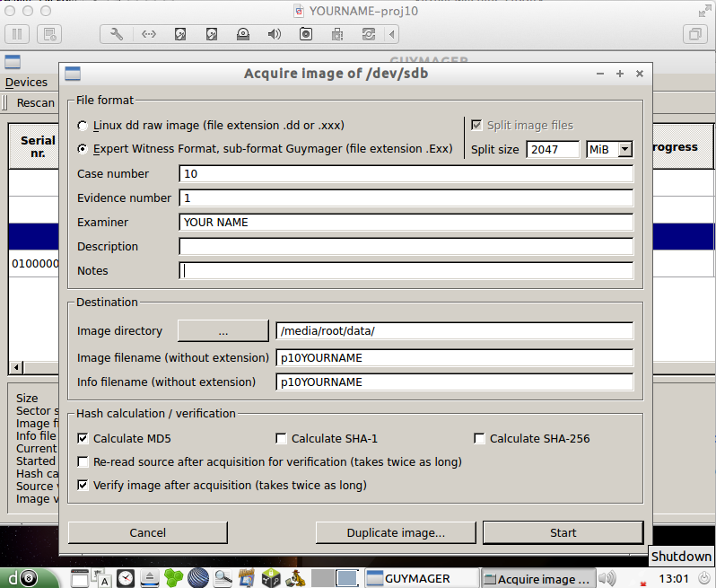This screenshot has width=716, height=588.
Task: Enable Calculate SHA-256
Action: pyautogui.click(x=479, y=439)
